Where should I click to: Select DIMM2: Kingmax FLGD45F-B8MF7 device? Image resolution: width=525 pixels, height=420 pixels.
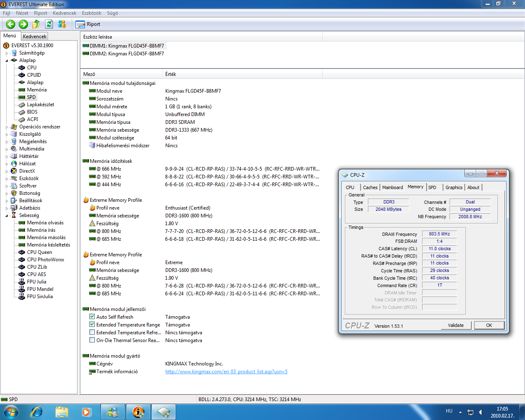click(127, 54)
